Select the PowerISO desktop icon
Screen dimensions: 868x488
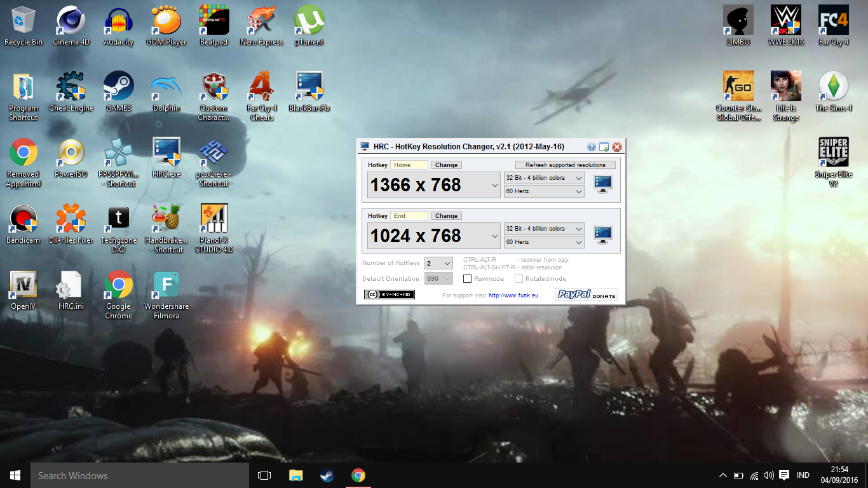tap(71, 158)
